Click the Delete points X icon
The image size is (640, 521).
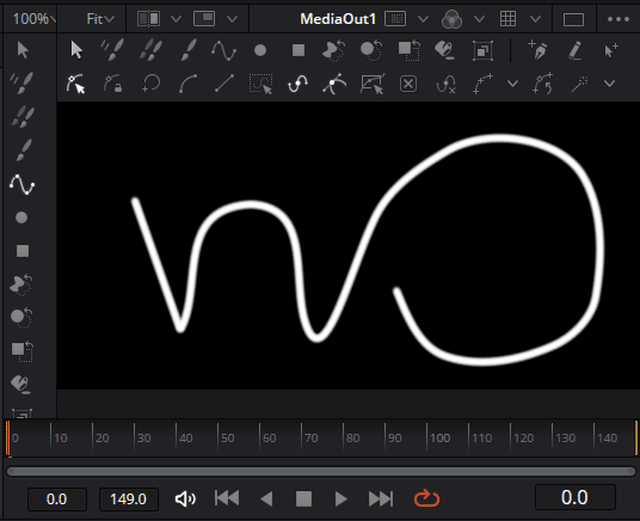[408, 84]
